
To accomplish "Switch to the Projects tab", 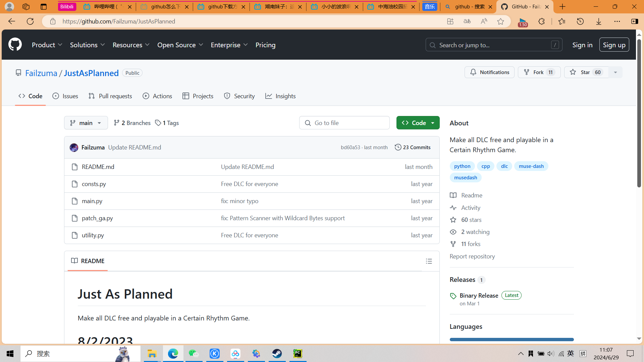I will pyautogui.click(x=198, y=96).
